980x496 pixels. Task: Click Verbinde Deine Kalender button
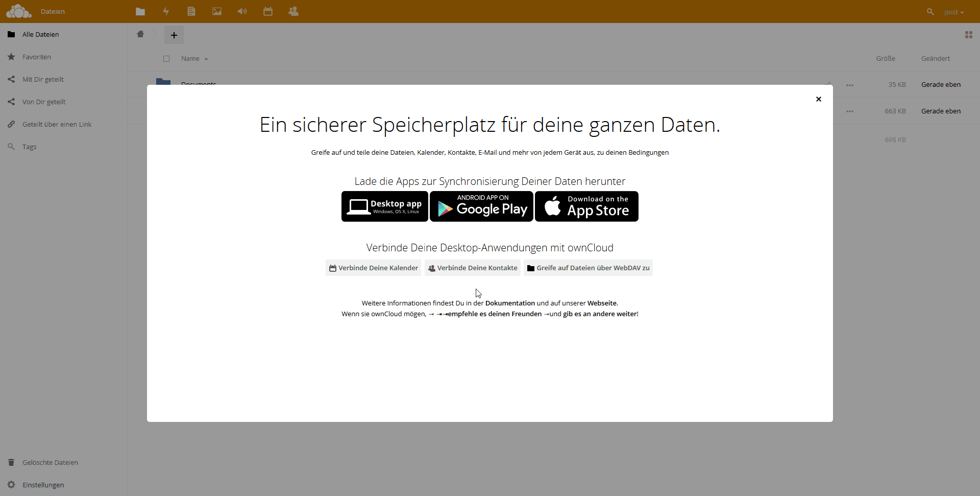coord(373,268)
